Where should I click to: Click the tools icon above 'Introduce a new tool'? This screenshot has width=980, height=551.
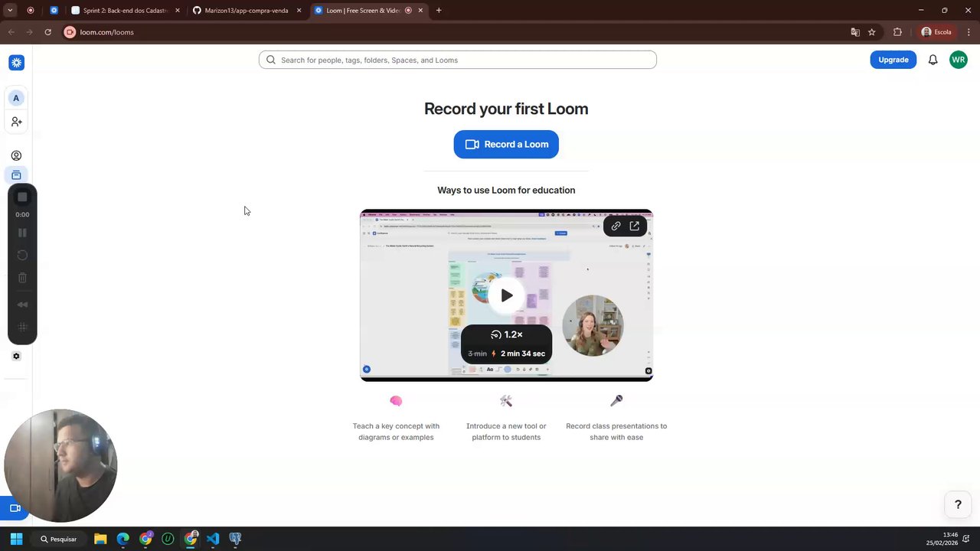point(506,400)
